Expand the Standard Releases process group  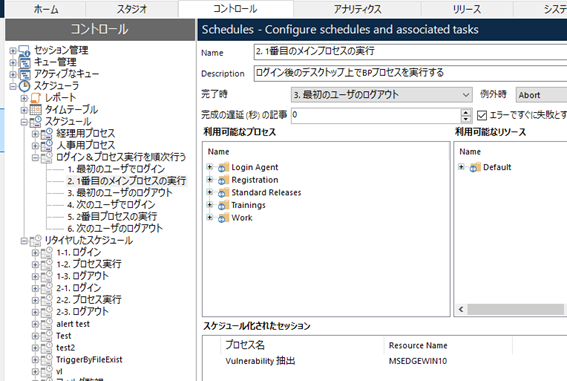coord(209,192)
